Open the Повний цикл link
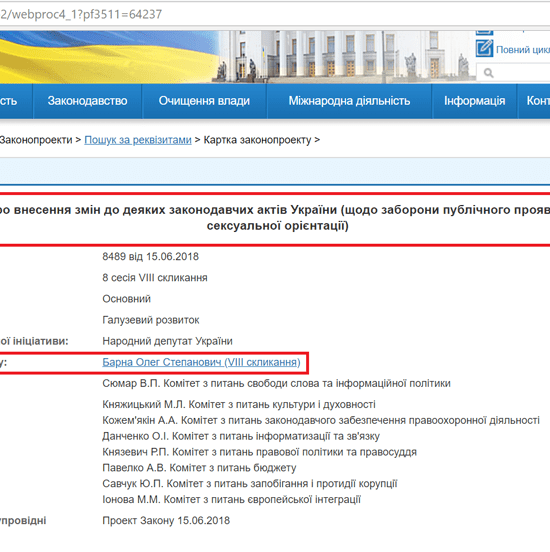Viewport: 550px width, 552px height. coord(523,50)
